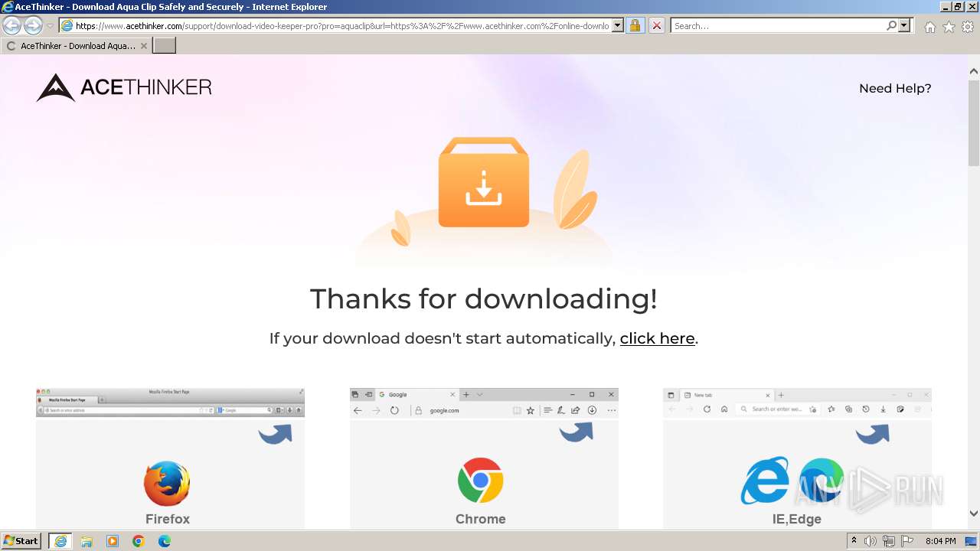
Task: Click the AceThinker logo
Action: click(124, 87)
